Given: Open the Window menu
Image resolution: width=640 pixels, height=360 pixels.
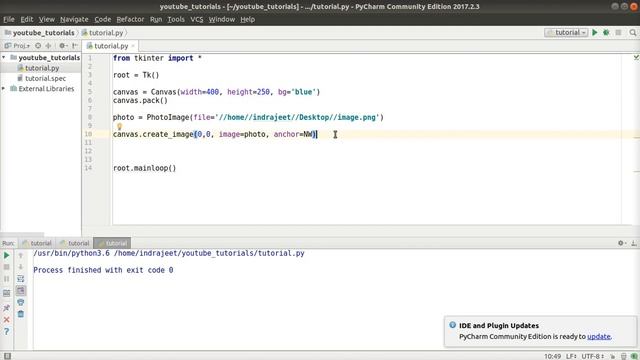Looking at the screenshot, I should 222,19.
